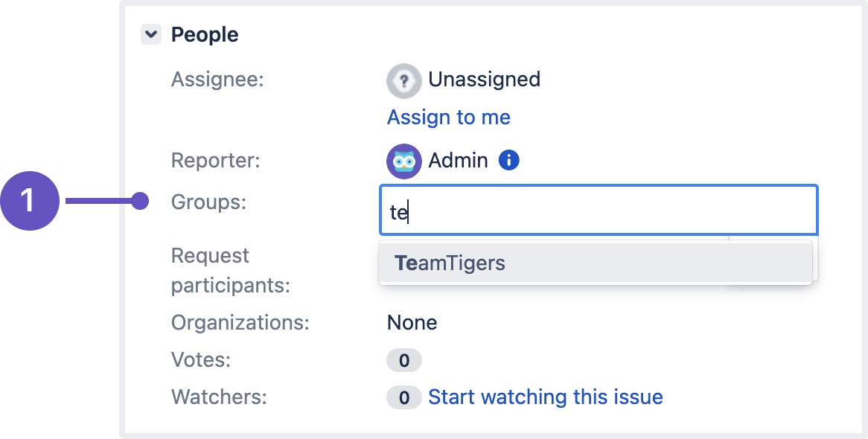Click the Admin reporter name

point(458,160)
